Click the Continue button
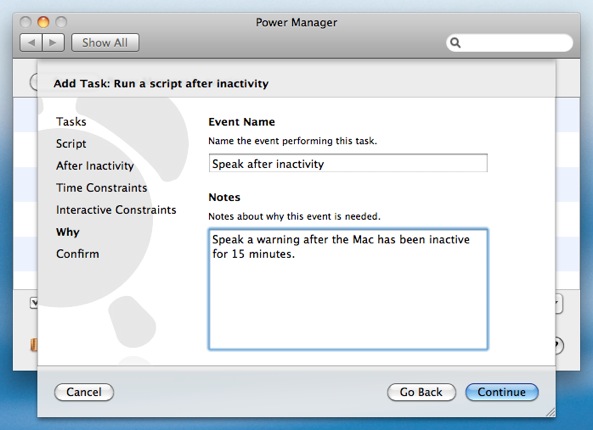Image resolution: width=593 pixels, height=430 pixels. pos(501,392)
